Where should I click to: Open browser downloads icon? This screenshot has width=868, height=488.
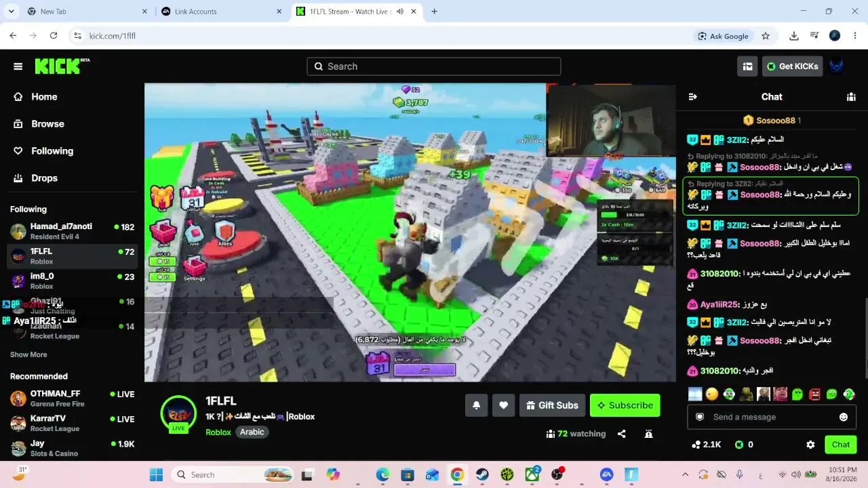click(794, 36)
